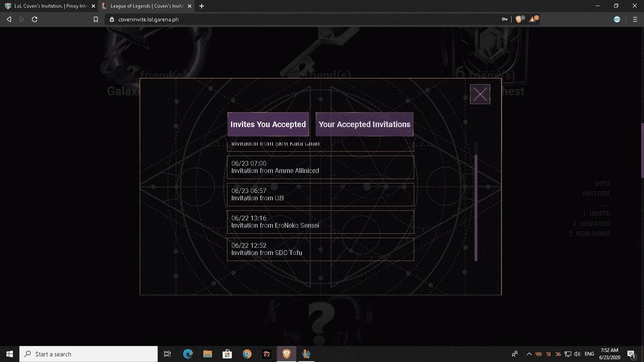
Task: Open Microsoft Store from taskbar
Action: tap(227, 354)
